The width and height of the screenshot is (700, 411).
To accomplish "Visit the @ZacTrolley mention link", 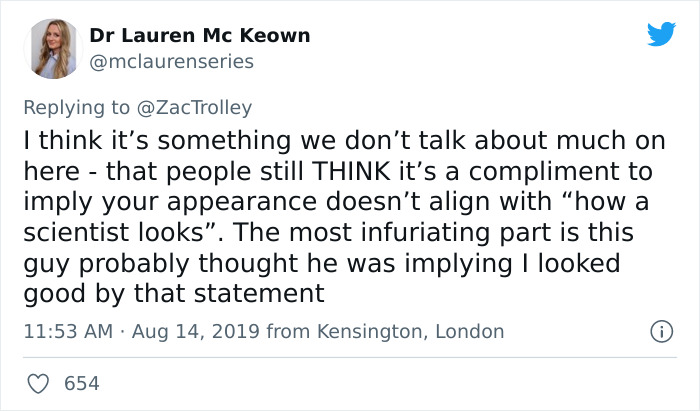I will tap(203, 107).
